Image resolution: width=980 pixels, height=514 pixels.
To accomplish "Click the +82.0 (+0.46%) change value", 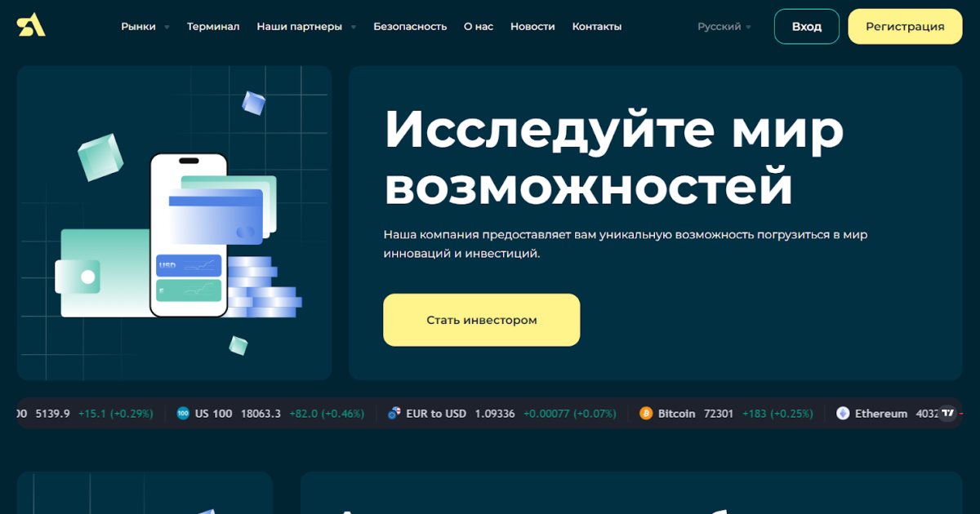I will [x=327, y=414].
